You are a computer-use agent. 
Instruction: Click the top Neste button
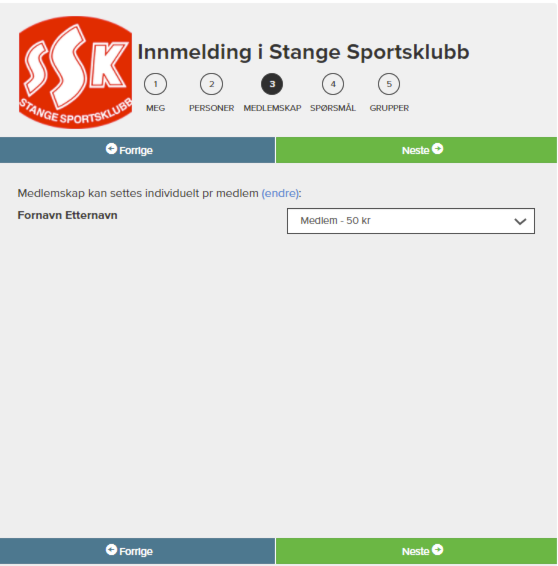click(416, 150)
